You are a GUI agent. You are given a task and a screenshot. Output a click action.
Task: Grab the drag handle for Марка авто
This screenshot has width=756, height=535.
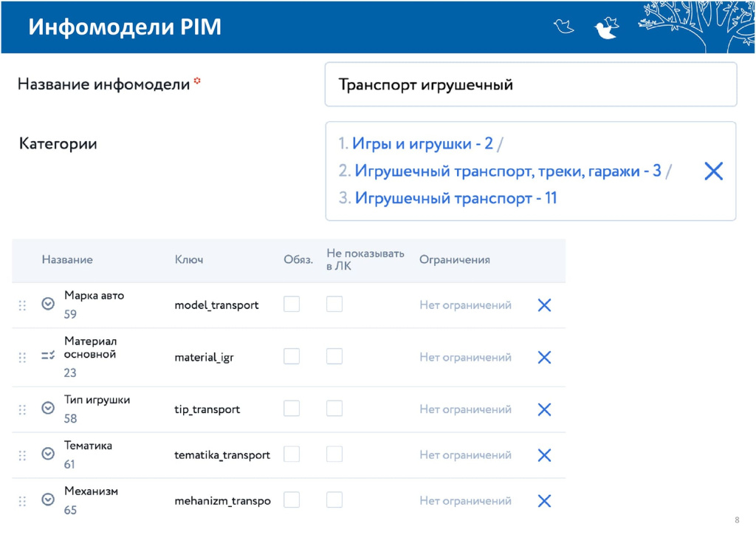click(x=22, y=305)
